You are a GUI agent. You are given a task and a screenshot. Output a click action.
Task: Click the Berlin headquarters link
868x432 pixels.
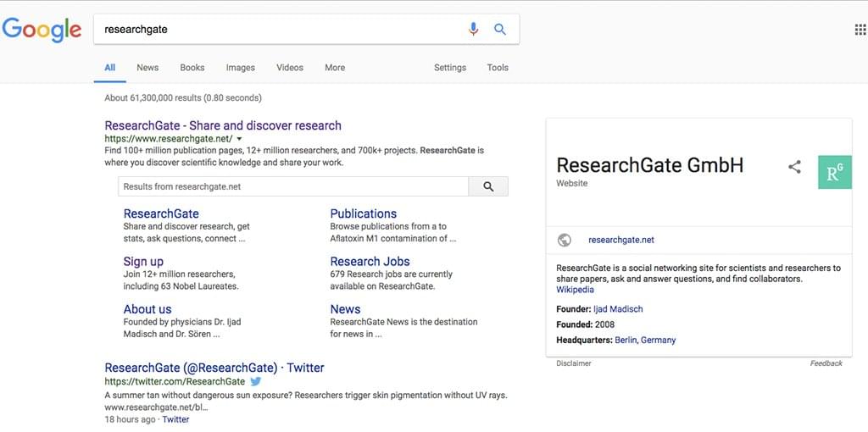(x=626, y=341)
